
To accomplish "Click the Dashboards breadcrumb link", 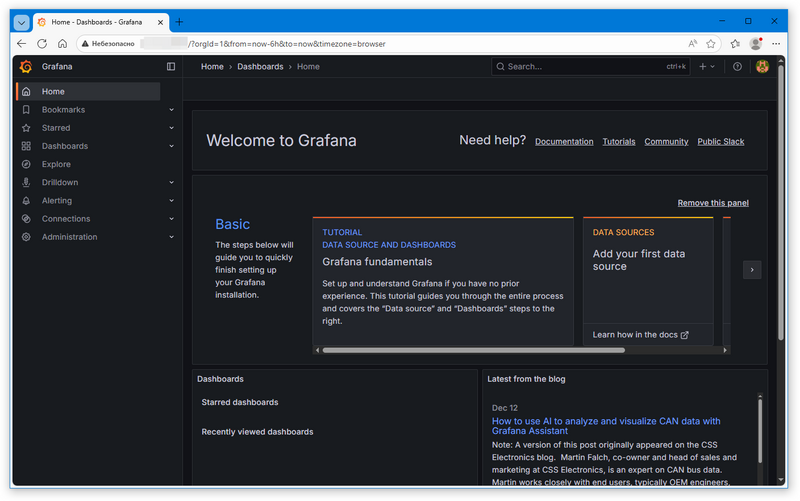I will click(x=260, y=66).
